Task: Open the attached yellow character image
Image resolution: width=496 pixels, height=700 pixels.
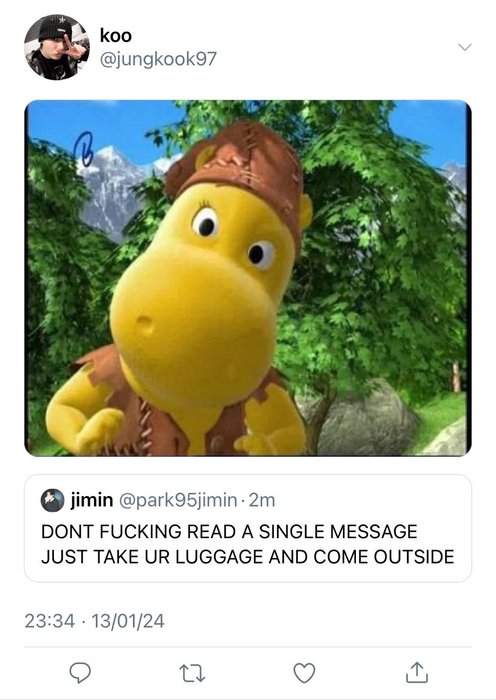Action: pos(248,278)
